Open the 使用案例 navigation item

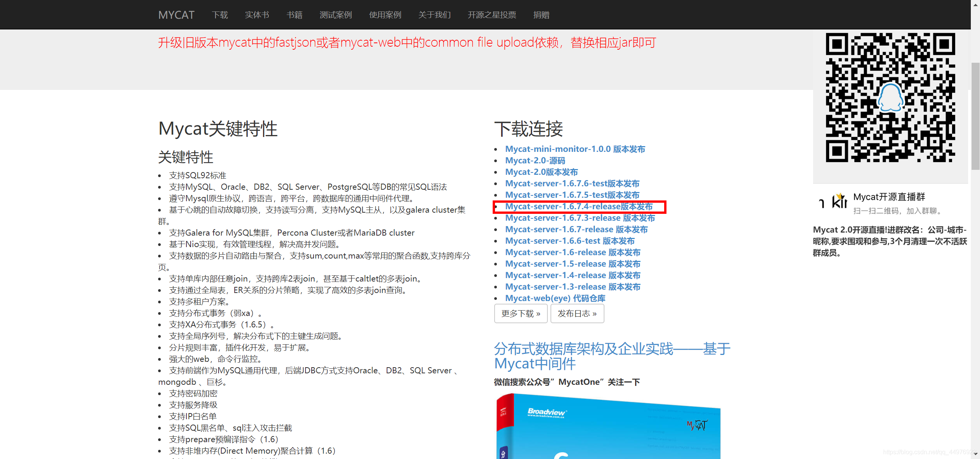tap(385, 15)
